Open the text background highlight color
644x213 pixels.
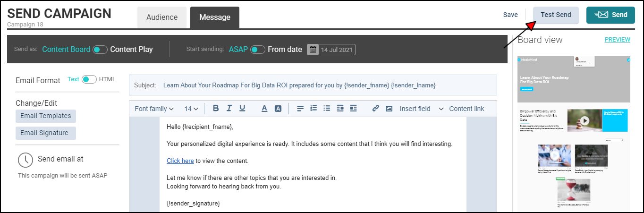click(x=278, y=109)
